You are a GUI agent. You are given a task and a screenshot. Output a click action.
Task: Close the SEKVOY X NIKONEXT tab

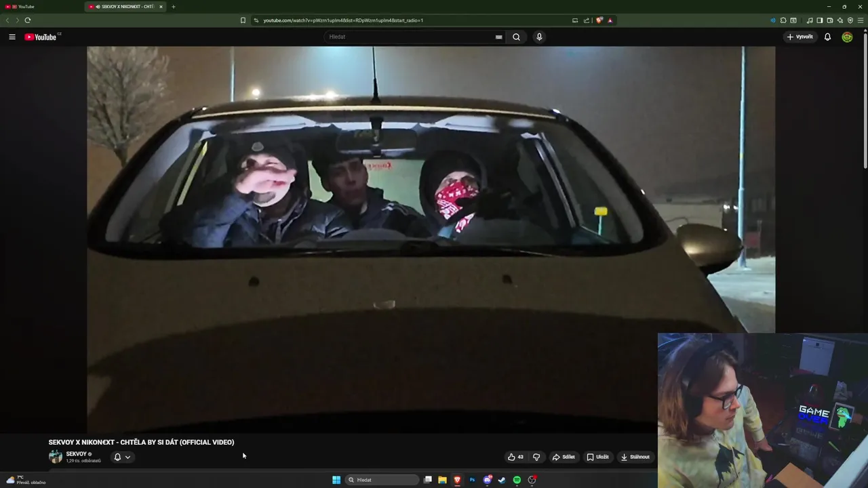click(x=161, y=7)
